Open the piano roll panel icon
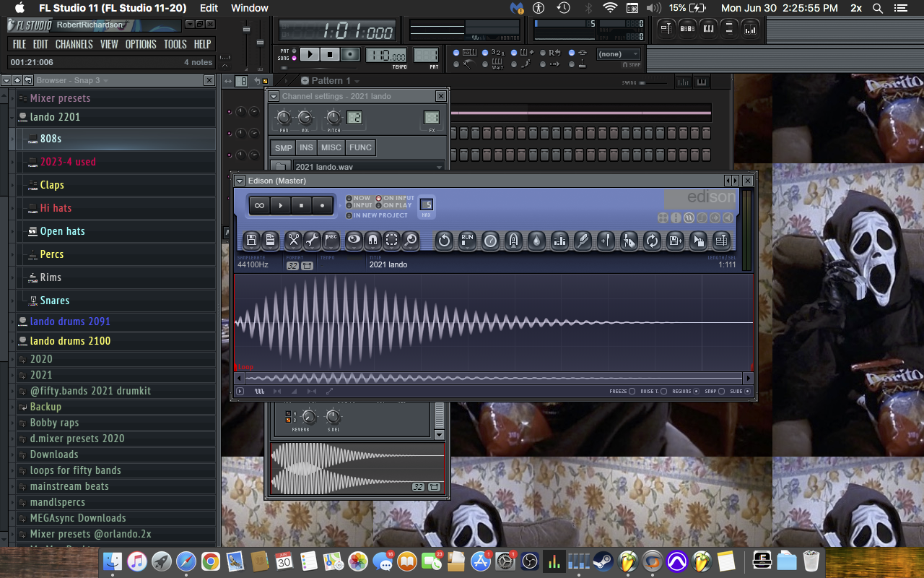 click(708, 27)
